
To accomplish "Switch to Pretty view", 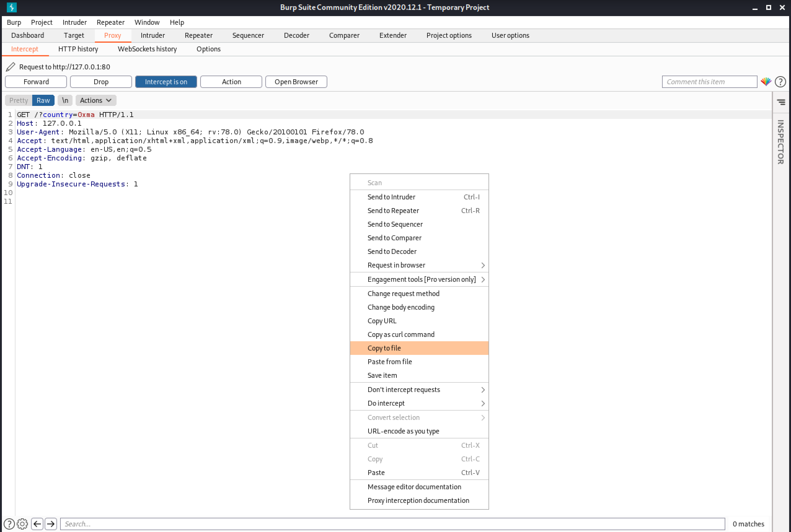I will 18,100.
